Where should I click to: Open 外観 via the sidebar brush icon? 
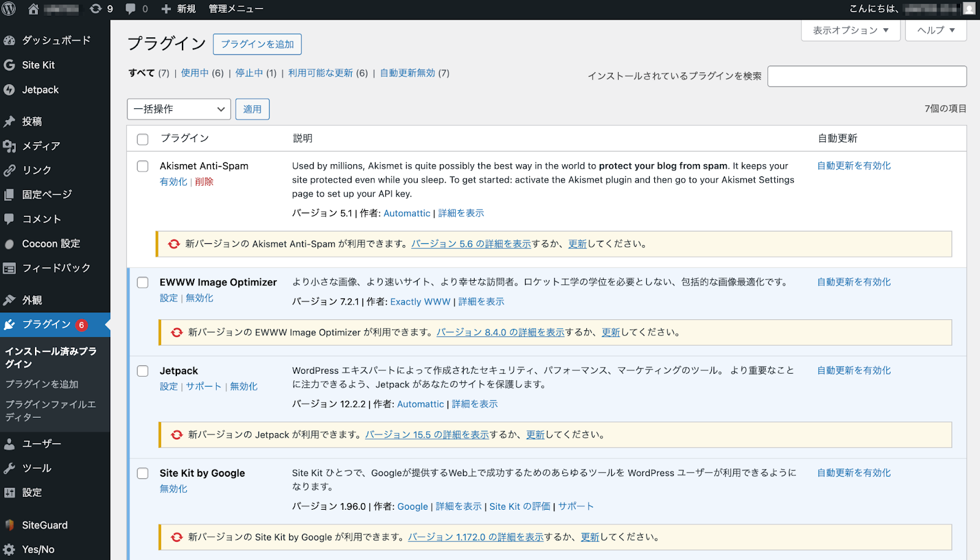pos(9,300)
